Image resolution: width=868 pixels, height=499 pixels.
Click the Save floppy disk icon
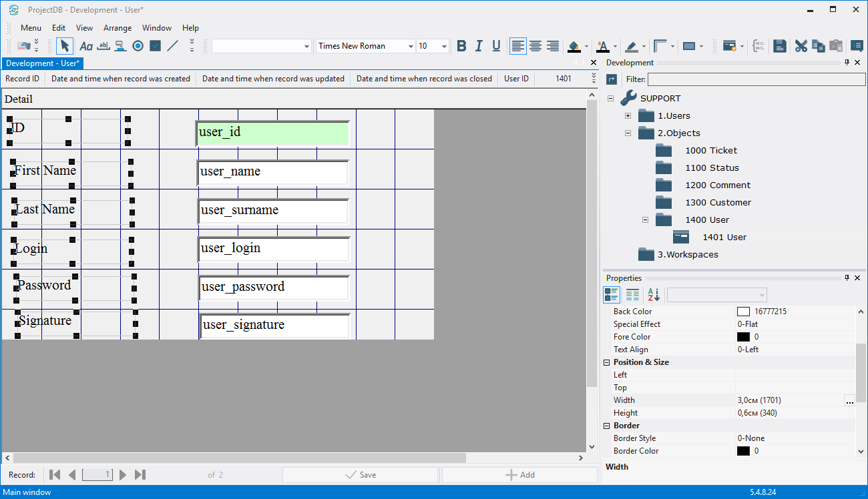click(779, 46)
